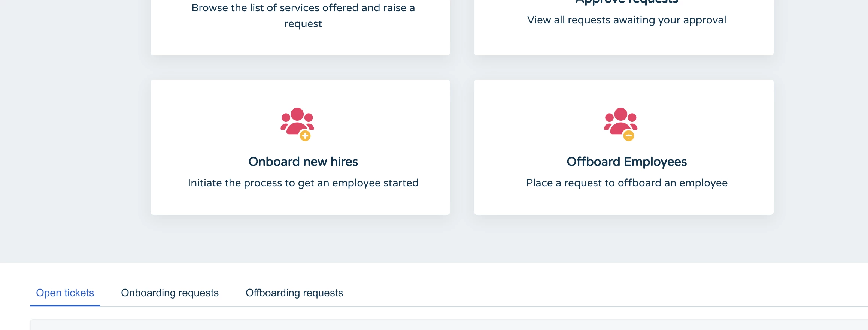
Task: Click the table header strip below the tabs
Action: (449, 325)
